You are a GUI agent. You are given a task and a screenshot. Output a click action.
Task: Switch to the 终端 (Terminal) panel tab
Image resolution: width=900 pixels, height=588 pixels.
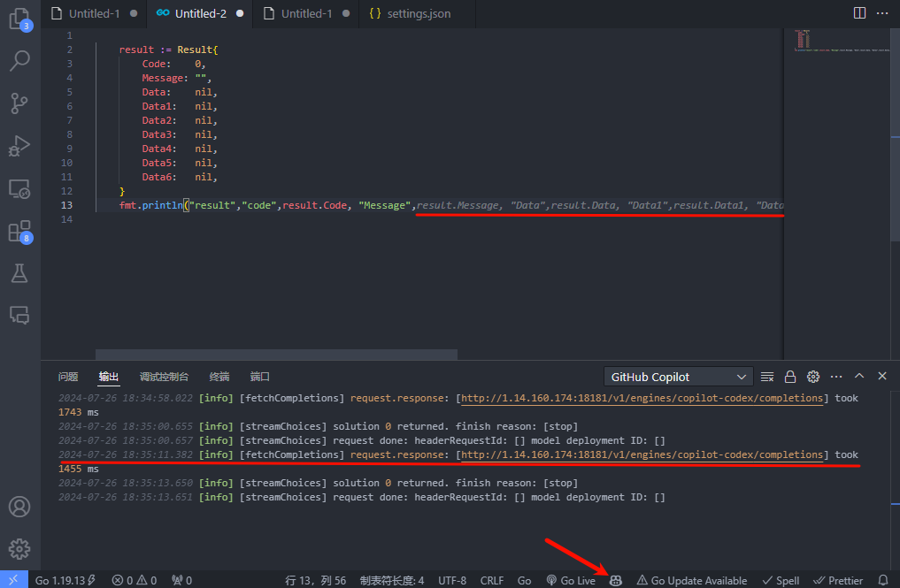[x=219, y=377]
